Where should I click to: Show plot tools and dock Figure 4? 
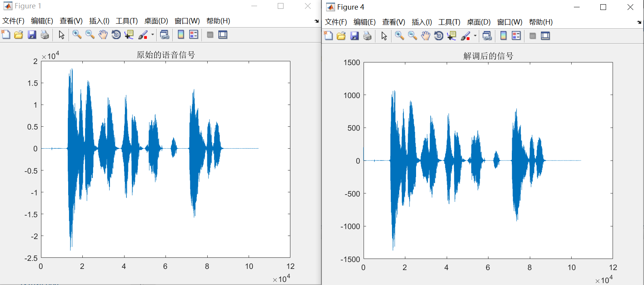click(x=546, y=36)
